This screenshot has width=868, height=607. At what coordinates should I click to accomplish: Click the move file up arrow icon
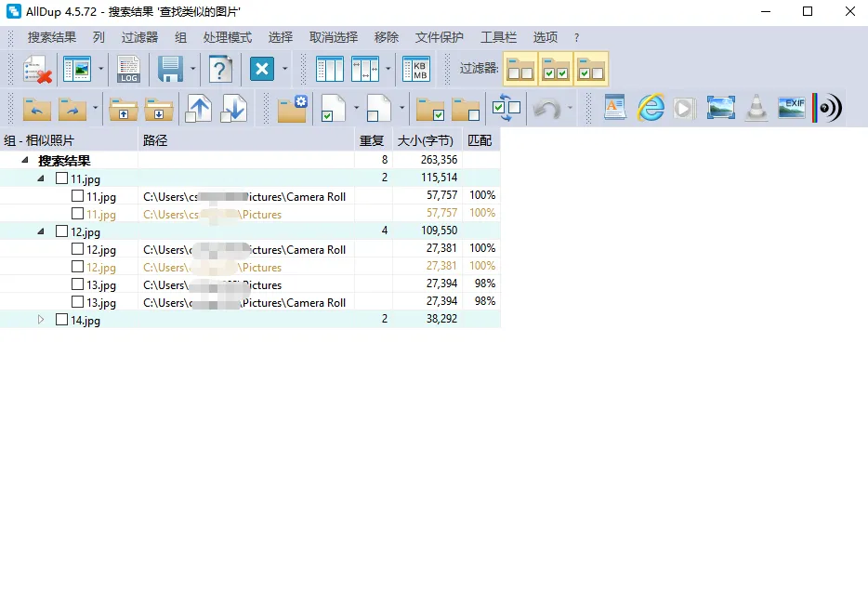199,109
